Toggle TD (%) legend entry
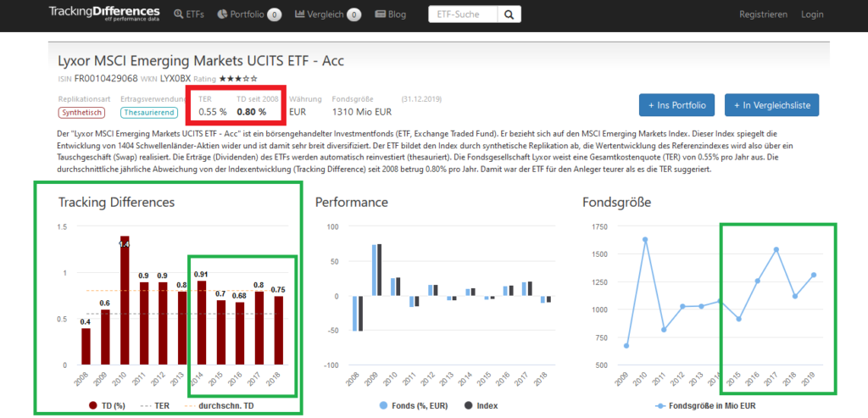This screenshot has width=868, height=418. [x=108, y=406]
